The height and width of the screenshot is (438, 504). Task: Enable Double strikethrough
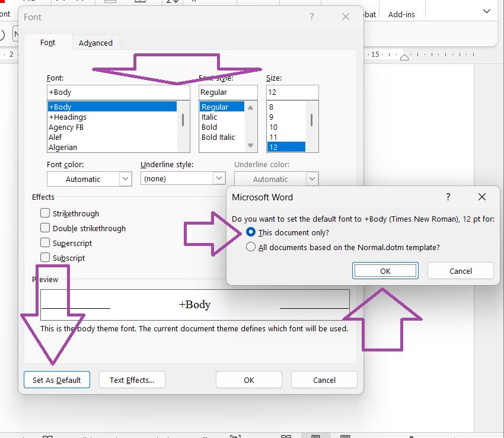(45, 228)
